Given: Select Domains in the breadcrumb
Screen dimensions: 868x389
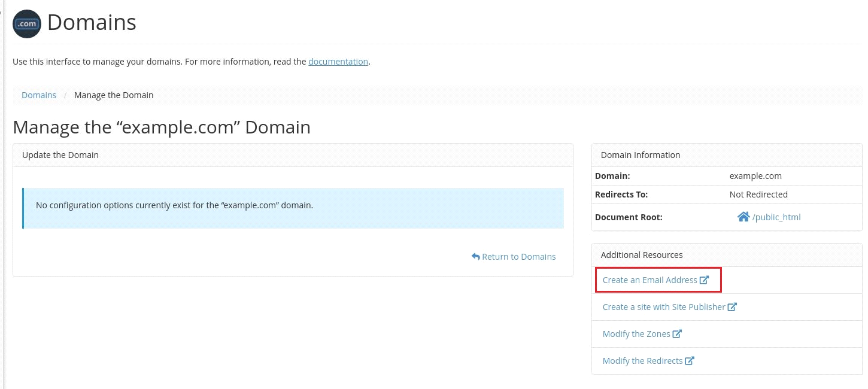Looking at the screenshot, I should point(39,95).
